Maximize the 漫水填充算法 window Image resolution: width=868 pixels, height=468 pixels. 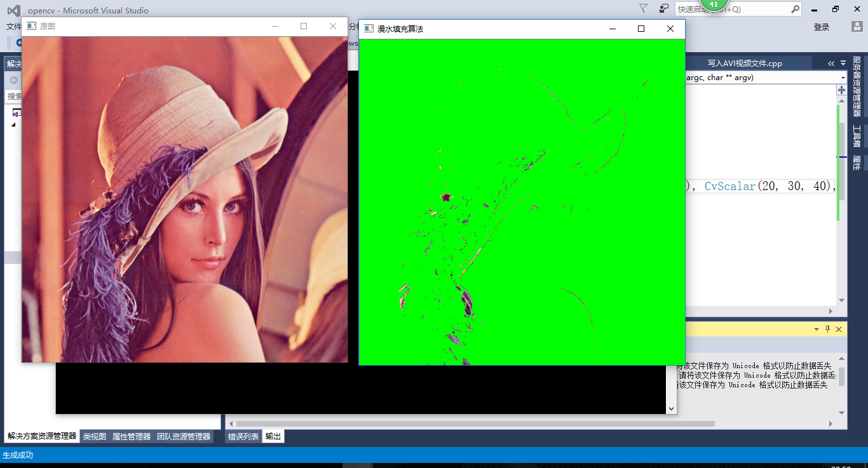click(x=641, y=29)
